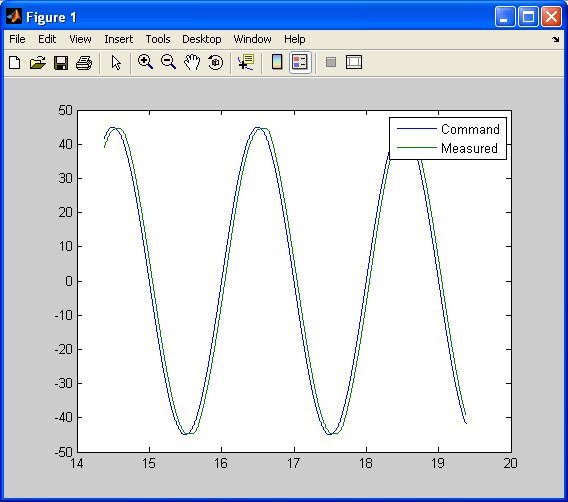Viewport: 568px width, 502px height.
Task: Select the Pan hand tool
Action: [192, 62]
